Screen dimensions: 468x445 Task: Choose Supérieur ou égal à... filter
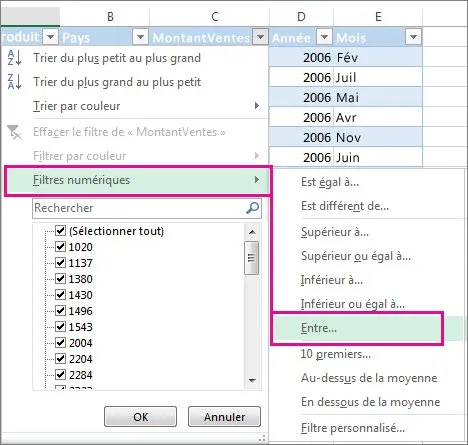point(356,256)
